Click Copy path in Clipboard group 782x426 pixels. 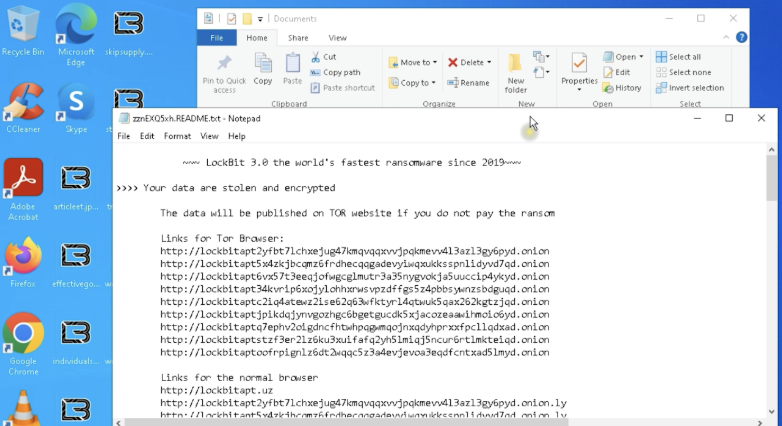point(335,72)
